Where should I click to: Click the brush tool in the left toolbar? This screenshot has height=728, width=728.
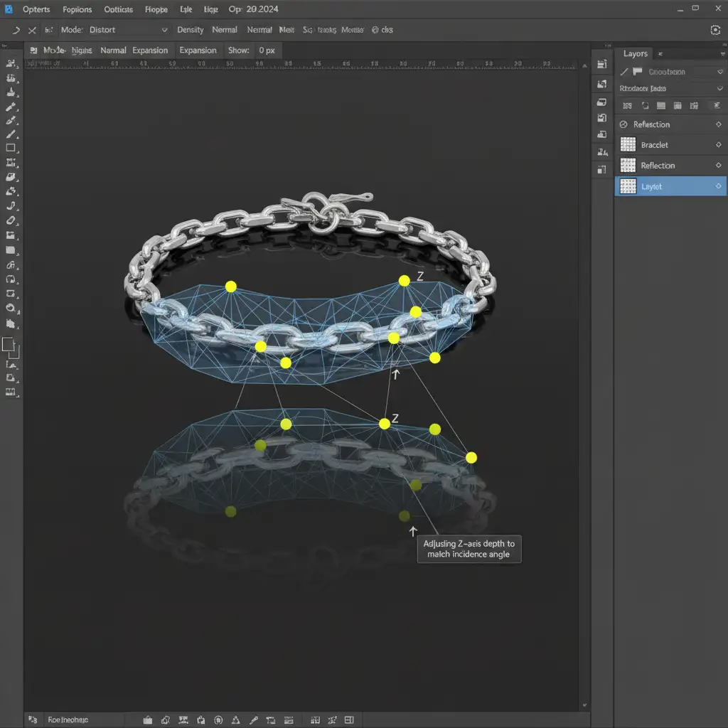[x=11, y=134]
